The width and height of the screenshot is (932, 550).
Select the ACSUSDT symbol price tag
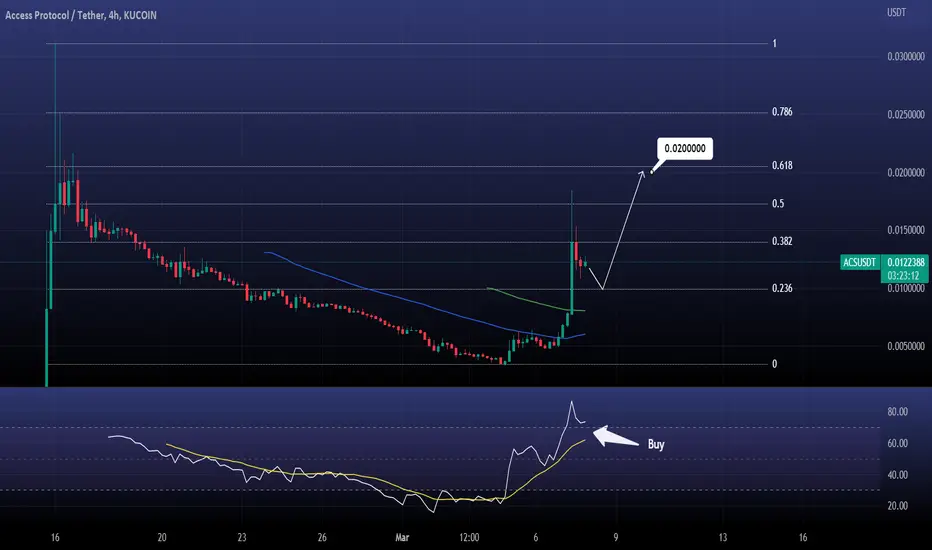pos(859,262)
